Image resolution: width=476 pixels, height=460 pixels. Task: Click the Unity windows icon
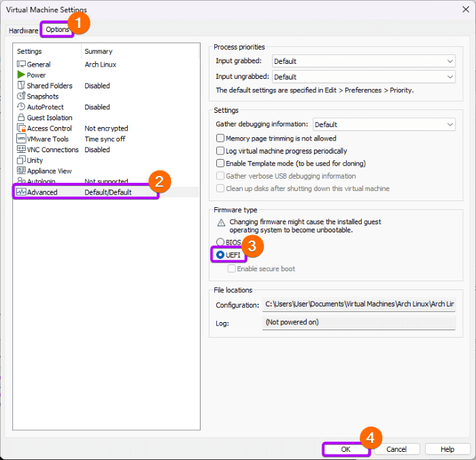coord(21,160)
